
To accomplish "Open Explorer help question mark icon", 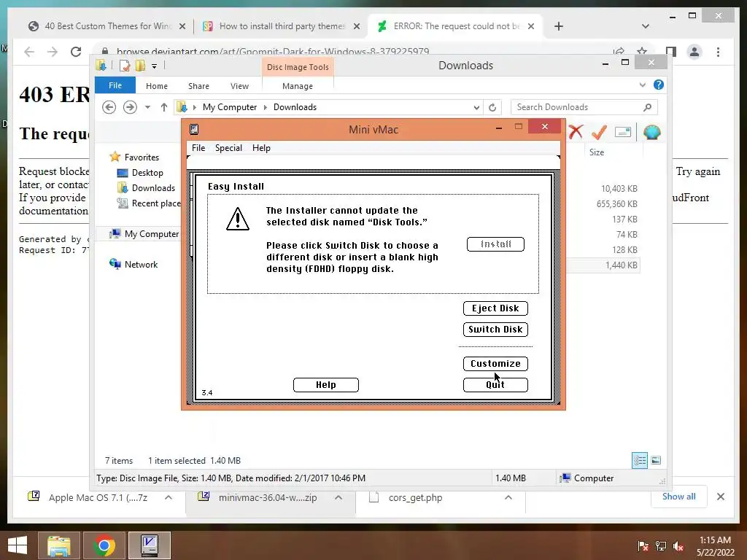I will click(x=659, y=85).
